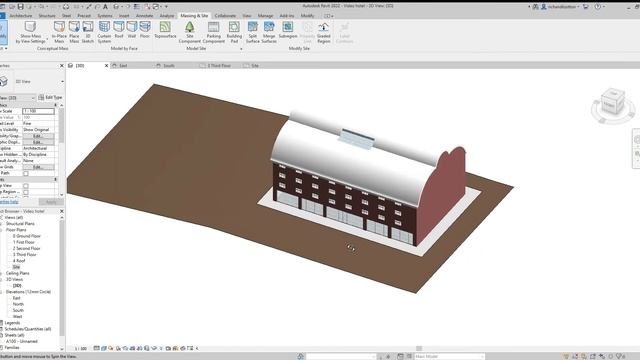Switch to the Site view tab
This screenshot has height=360, width=640.
(254, 65)
